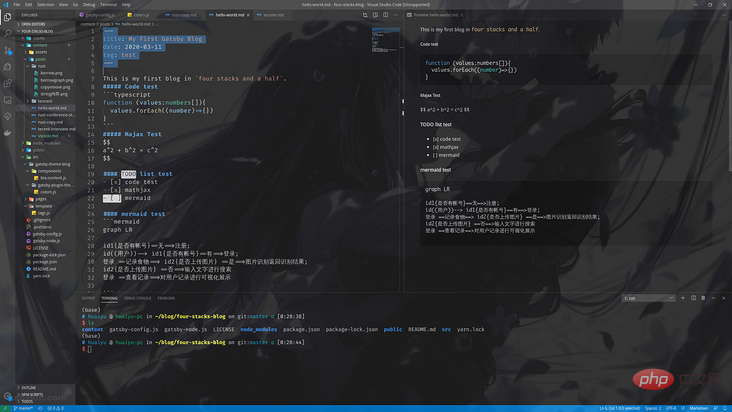Expand the NPM Scripts section
Screen dimensions: 732x412
46,394
